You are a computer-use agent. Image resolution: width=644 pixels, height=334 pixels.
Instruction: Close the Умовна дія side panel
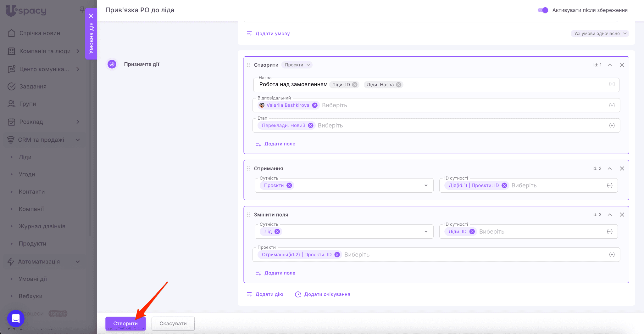(x=91, y=16)
